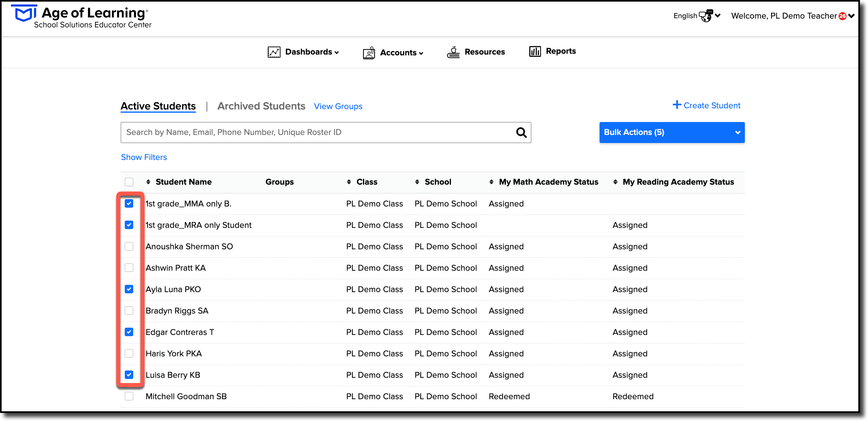Click student name Haris York PKA

click(174, 354)
